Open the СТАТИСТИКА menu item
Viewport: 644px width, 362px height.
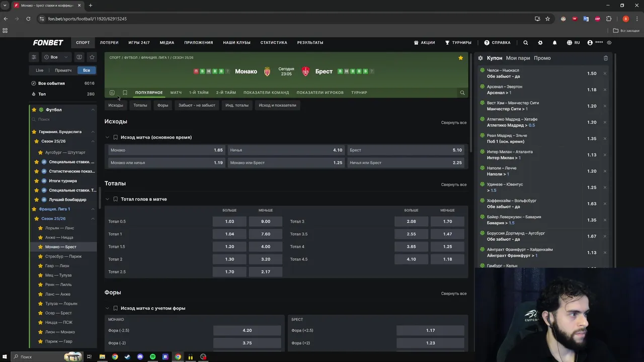[x=274, y=43]
